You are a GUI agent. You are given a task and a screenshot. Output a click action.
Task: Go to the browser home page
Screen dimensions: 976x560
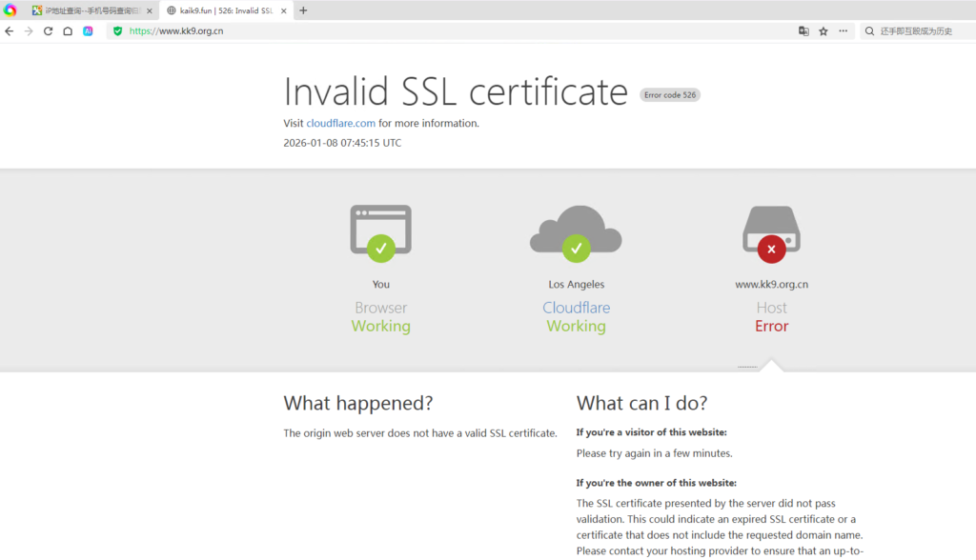coord(68,31)
